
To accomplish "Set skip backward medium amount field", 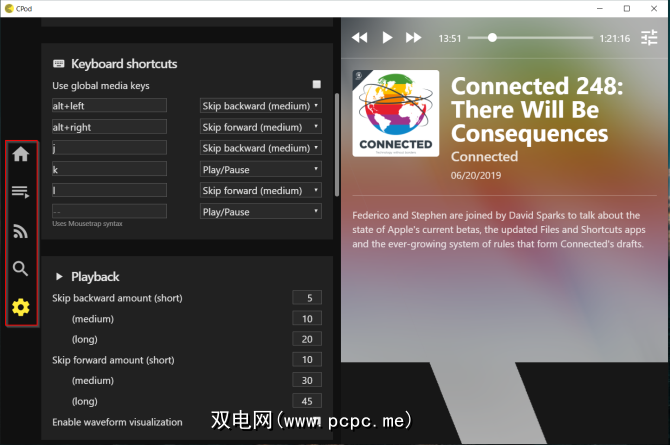I will pyautogui.click(x=307, y=318).
